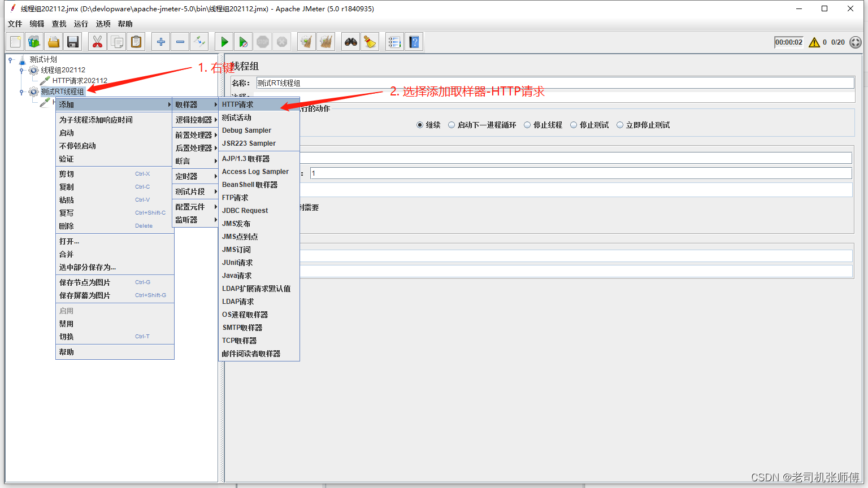The height and width of the screenshot is (488, 868).
Task: Expand all nodes with plus icon
Action: pyautogui.click(x=161, y=42)
